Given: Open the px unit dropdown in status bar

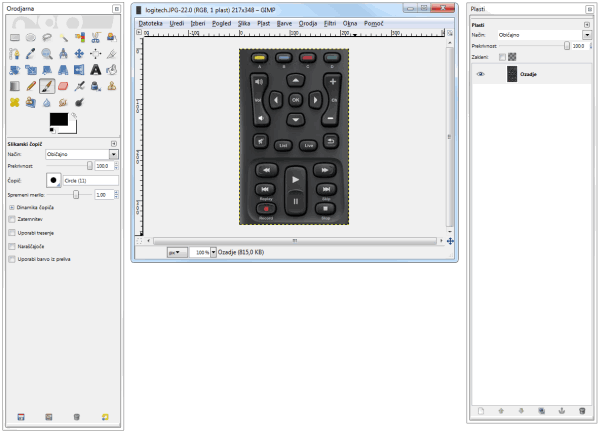Looking at the screenshot, I should pyautogui.click(x=177, y=252).
